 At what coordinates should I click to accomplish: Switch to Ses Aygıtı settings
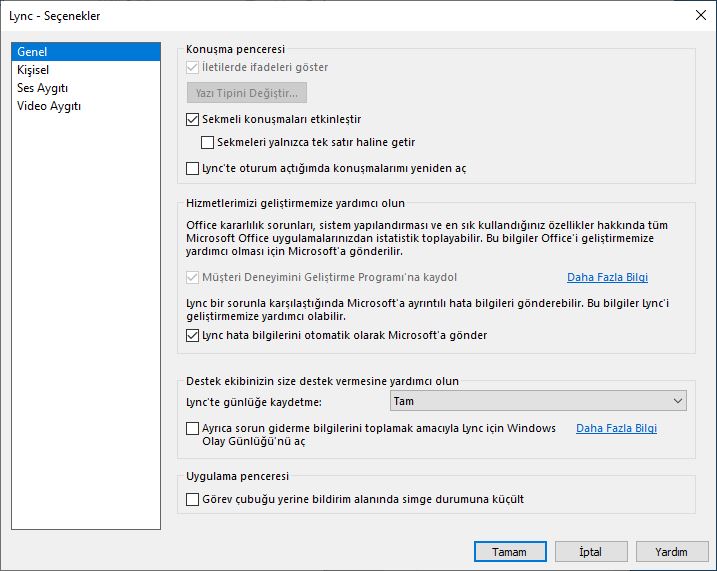(x=43, y=88)
